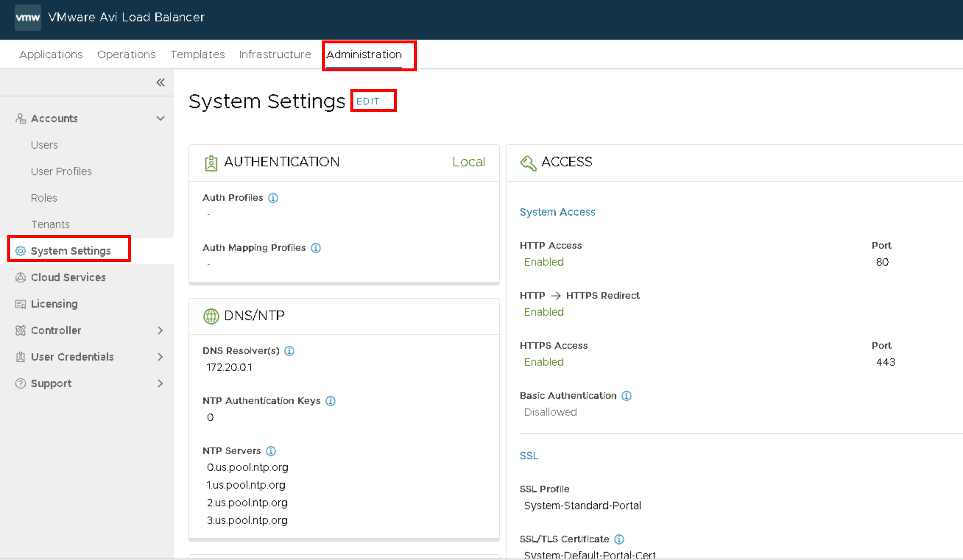This screenshot has width=963, height=560.
Task: Click Enabled under HTTPS Access
Action: (x=544, y=362)
